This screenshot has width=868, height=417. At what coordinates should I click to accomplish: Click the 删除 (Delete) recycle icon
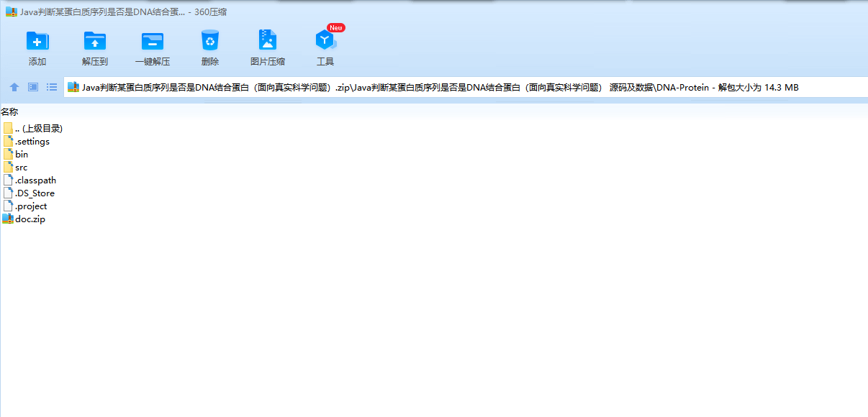[x=210, y=40]
